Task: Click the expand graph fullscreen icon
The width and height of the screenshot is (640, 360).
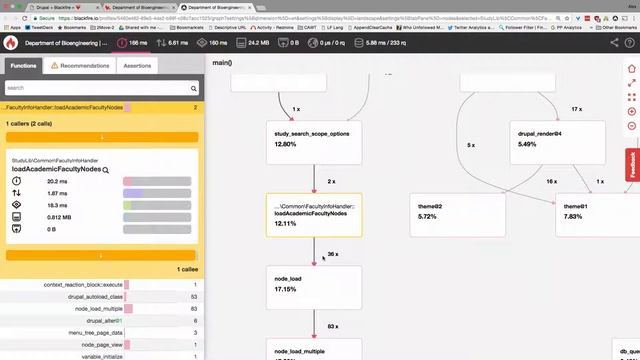Action: tap(631, 83)
